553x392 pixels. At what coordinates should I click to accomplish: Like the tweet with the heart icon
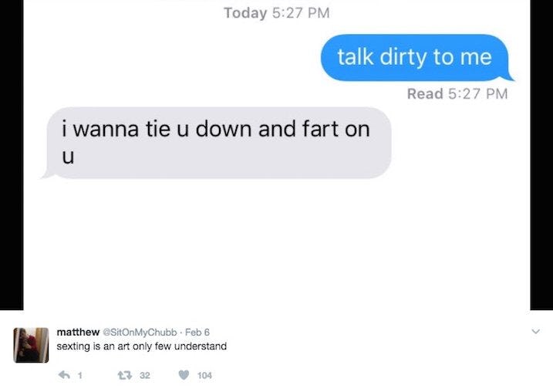tap(184, 375)
